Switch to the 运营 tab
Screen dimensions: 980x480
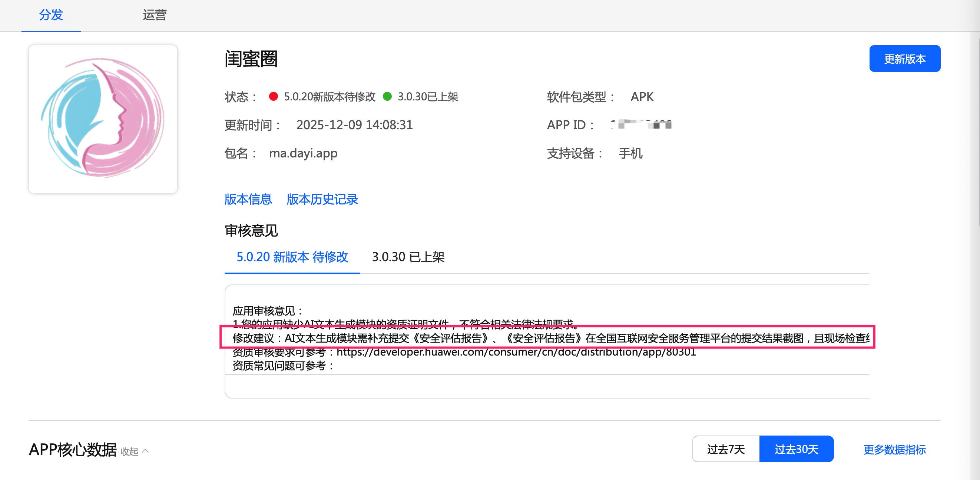(155, 15)
